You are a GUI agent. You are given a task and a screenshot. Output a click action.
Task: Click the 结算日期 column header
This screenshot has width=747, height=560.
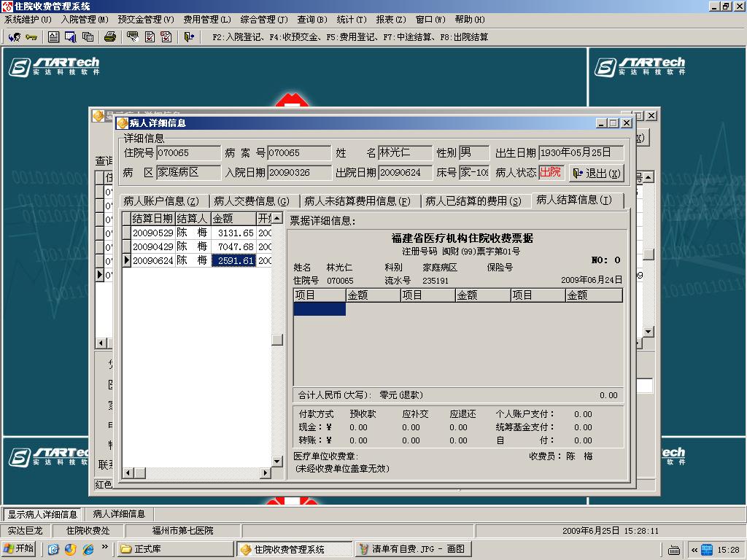153,219
